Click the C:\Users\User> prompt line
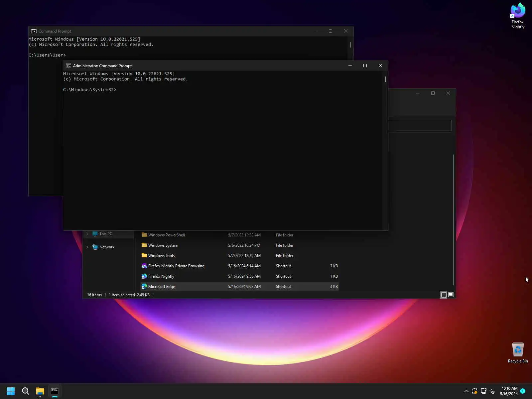The height and width of the screenshot is (399, 532). point(47,55)
